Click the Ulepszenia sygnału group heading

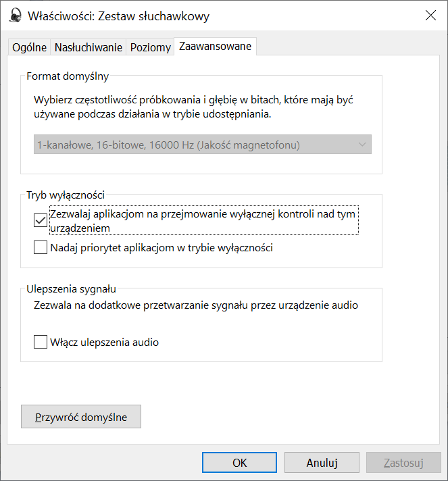click(71, 289)
